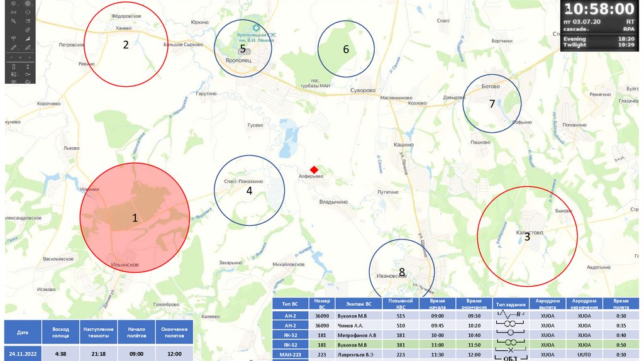Image resolution: width=644 pixels, height=361 pixels.
Task: Click the up-down arrows tool icon
Action: click(28, 67)
